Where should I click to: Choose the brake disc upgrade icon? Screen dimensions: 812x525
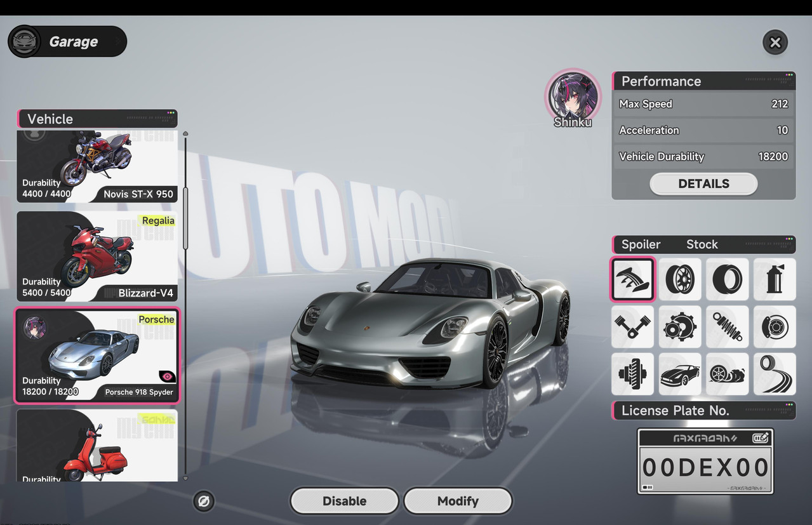(775, 327)
